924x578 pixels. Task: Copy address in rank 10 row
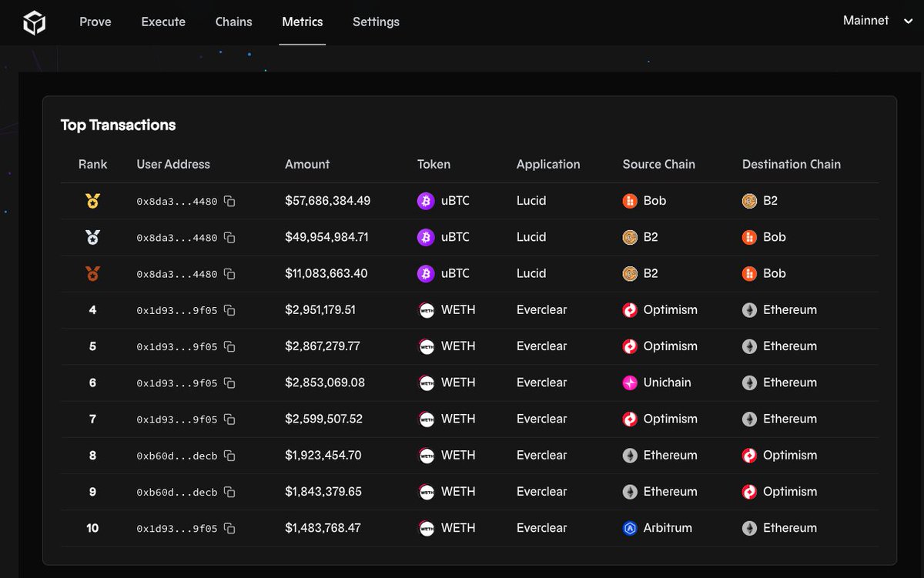[x=229, y=529]
